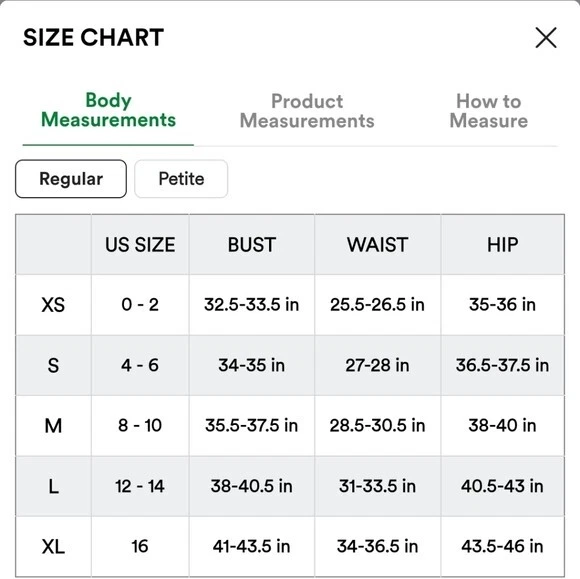Click the HIP column header
This screenshot has height=579, width=580.
coord(503,245)
